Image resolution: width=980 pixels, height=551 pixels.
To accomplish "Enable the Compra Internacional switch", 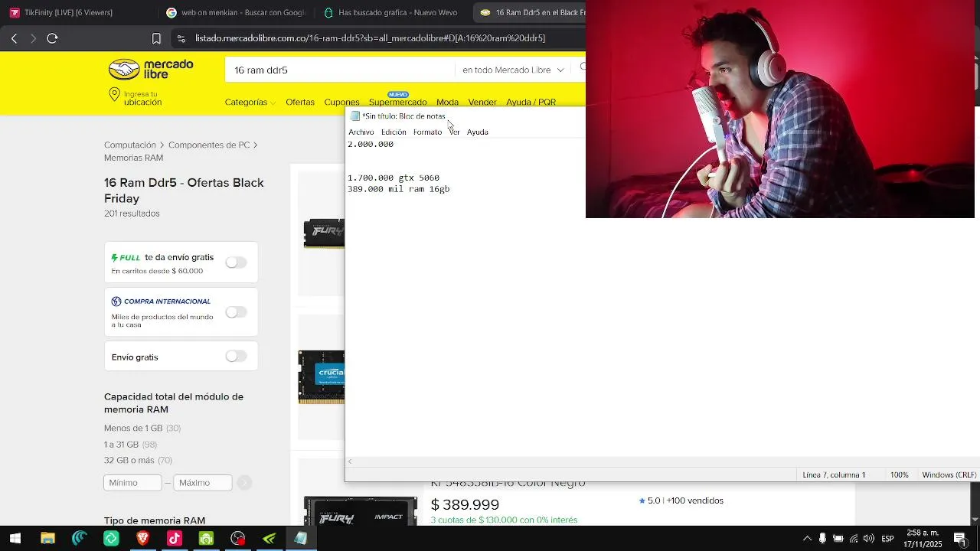I will click(236, 312).
